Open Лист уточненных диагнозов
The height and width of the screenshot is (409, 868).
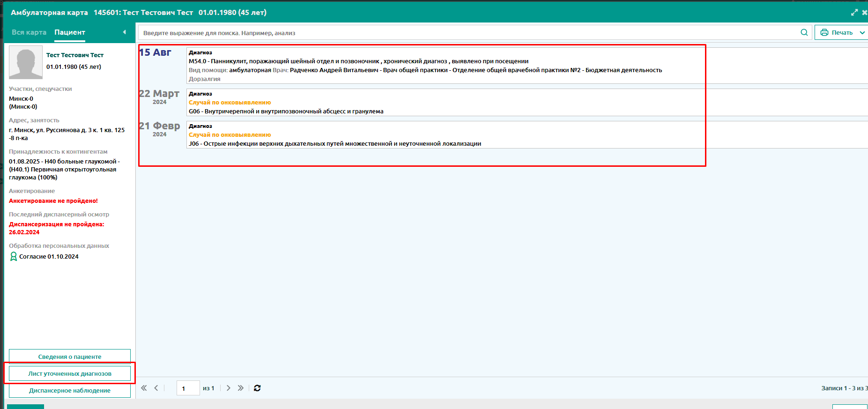(70, 373)
